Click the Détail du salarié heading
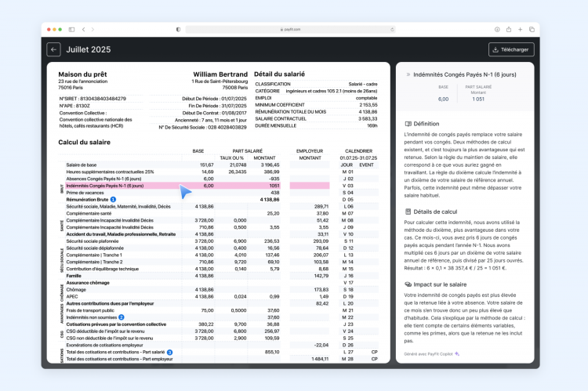Image resolution: width=588 pixels, height=391 pixels. coord(279,74)
